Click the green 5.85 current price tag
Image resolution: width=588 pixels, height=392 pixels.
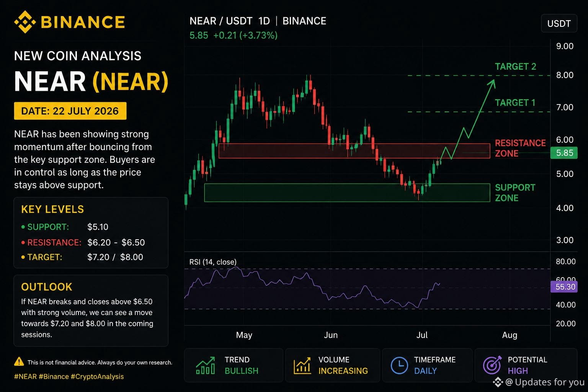pyautogui.click(x=564, y=153)
